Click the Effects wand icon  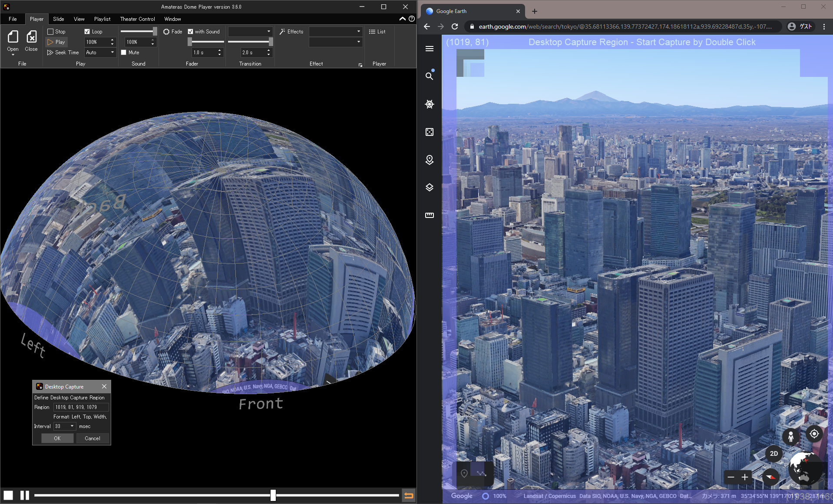[282, 32]
